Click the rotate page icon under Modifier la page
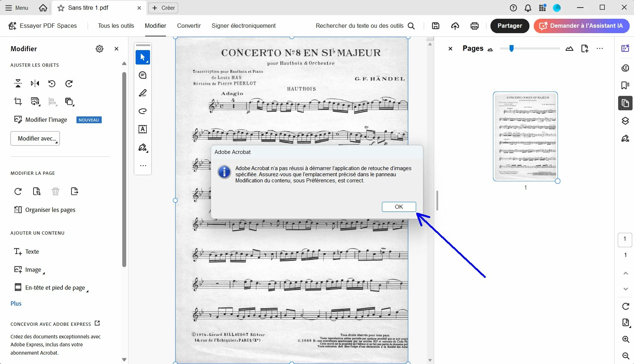This screenshot has height=364, width=634. (x=18, y=191)
